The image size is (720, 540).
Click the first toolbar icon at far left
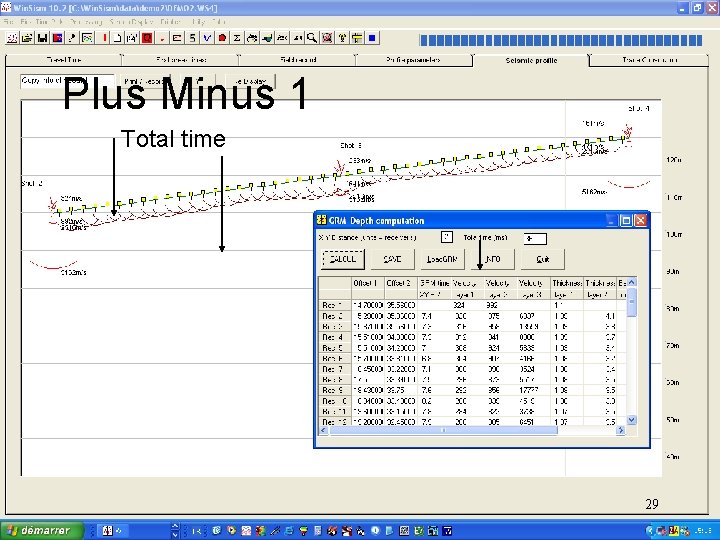12,38
